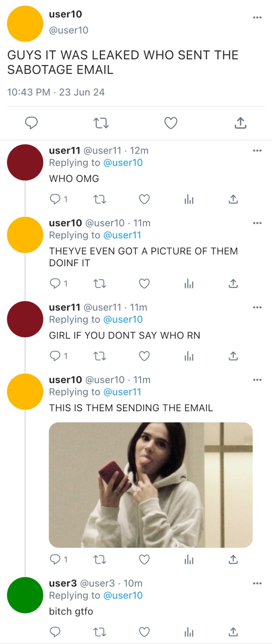Image resolution: width=272 pixels, height=644 pixels.
Task: Like the main tweet by user10
Action: pyautogui.click(x=171, y=123)
